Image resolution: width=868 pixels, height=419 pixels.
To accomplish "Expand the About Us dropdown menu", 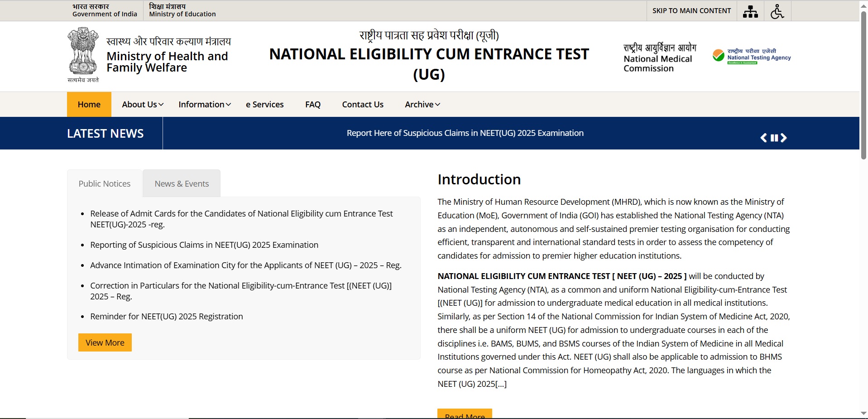I will [143, 105].
